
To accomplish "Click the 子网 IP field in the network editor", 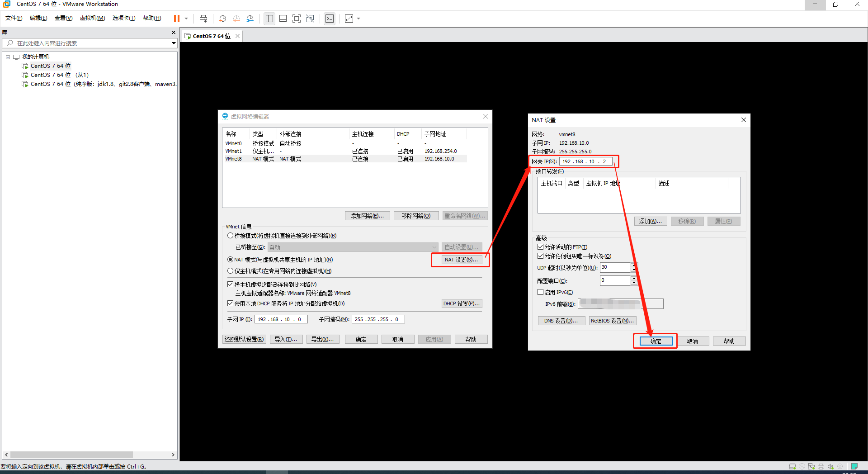I will click(x=281, y=319).
